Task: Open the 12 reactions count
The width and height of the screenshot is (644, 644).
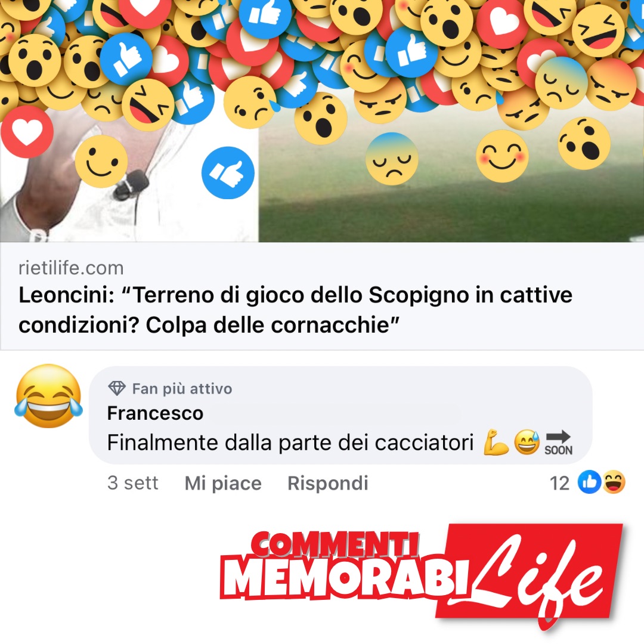Action: (559, 483)
